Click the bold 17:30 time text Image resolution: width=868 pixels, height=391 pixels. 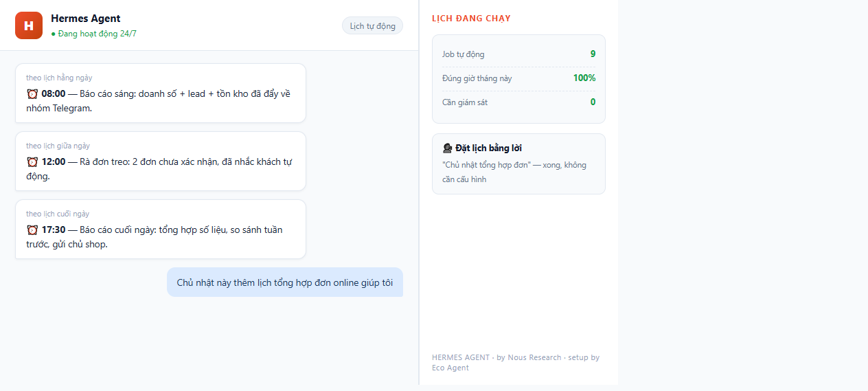coord(54,230)
